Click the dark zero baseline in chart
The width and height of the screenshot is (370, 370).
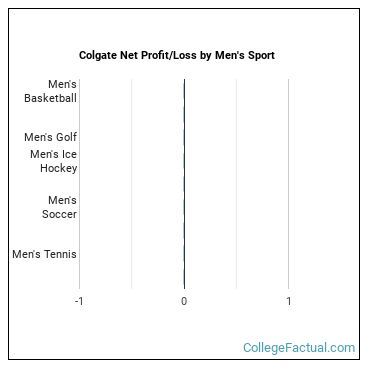[x=184, y=184]
